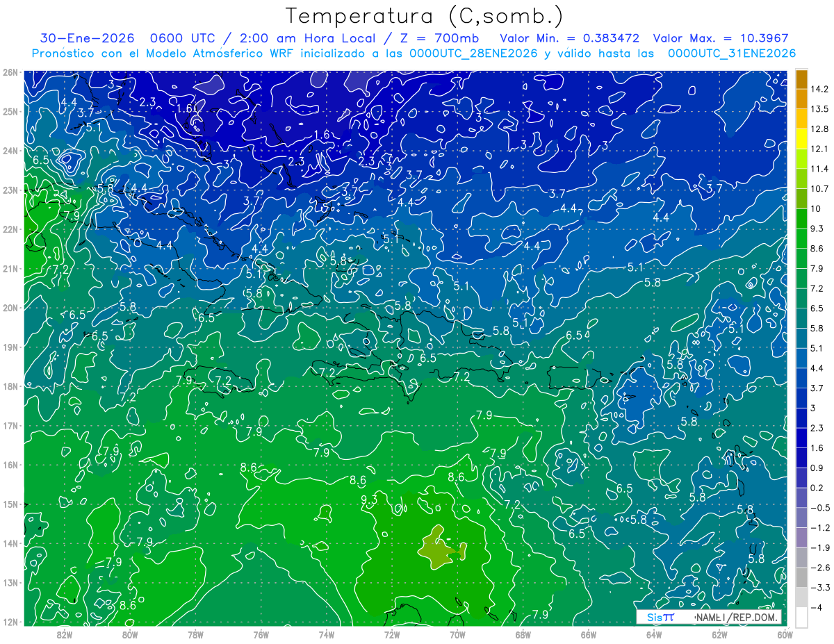
Task: Click the light green warm patch near 14N 70W
Action: (440, 550)
